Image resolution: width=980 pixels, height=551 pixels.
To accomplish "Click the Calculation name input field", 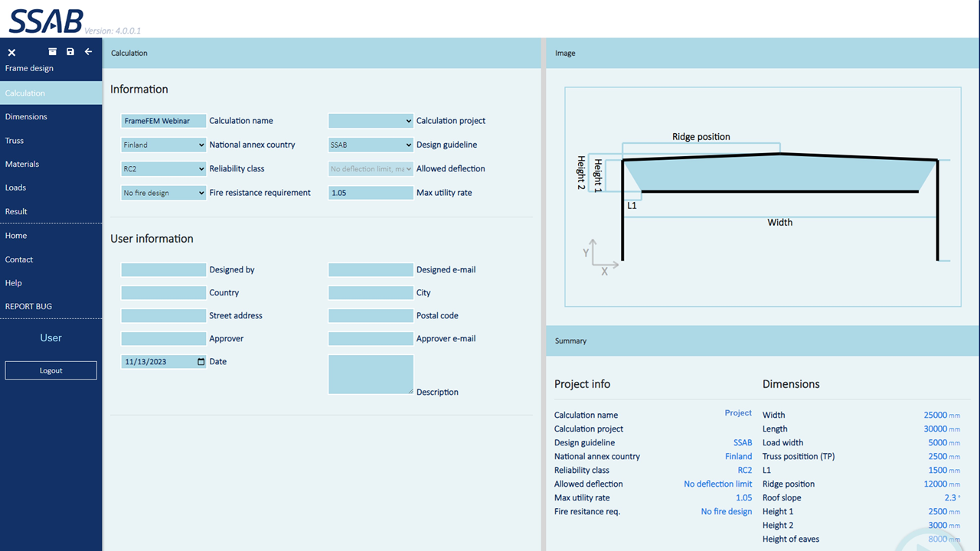I will coord(164,121).
